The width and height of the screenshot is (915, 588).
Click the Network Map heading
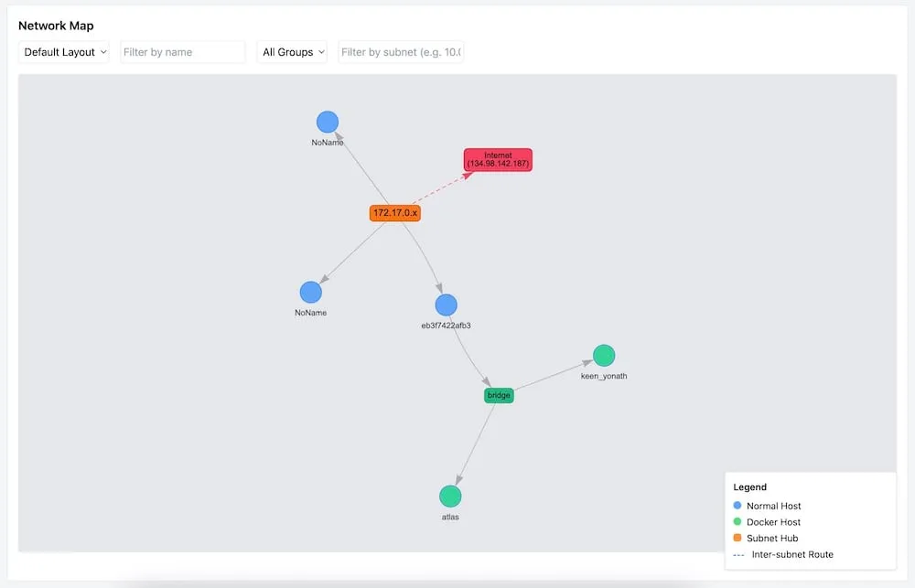(x=56, y=26)
